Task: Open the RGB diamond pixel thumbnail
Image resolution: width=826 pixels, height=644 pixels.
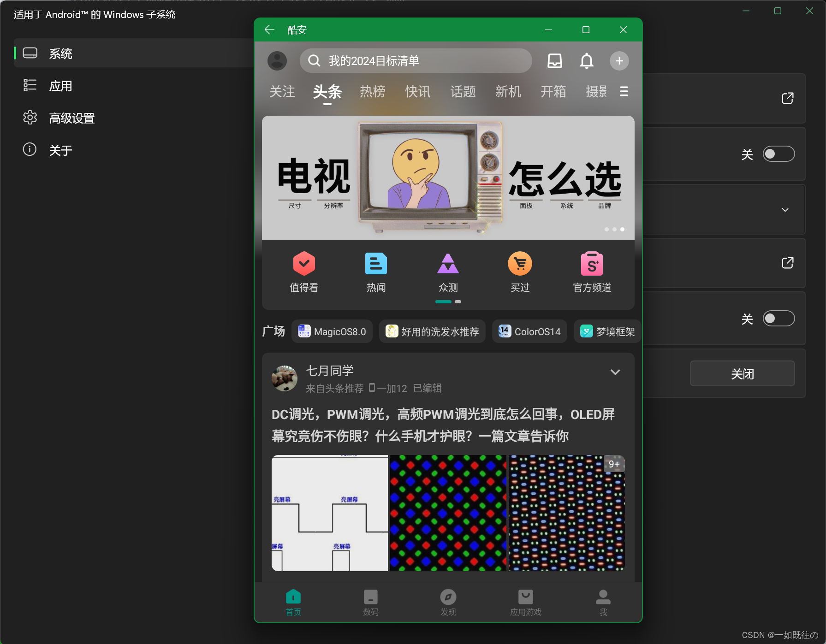Action: click(x=448, y=513)
